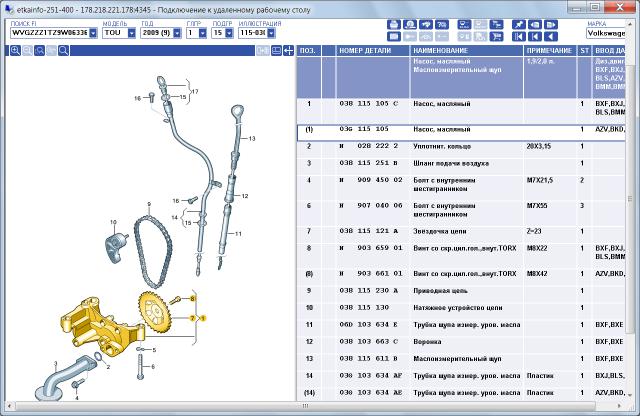Click the print icon in top toolbar

click(394, 24)
